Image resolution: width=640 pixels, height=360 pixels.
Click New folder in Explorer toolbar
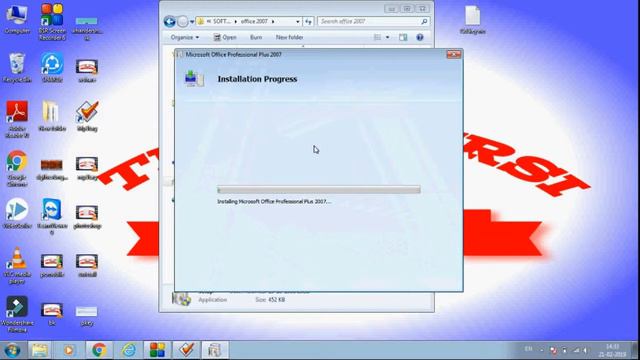pos(289,37)
